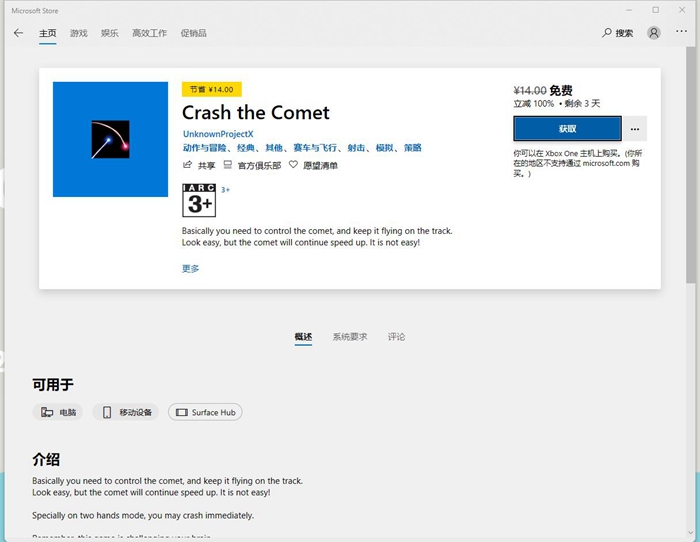This screenshot has width=700, height=542.
Task: Open the 高效工作 tab
Action: pyautogui.click(x=149, y=33)
